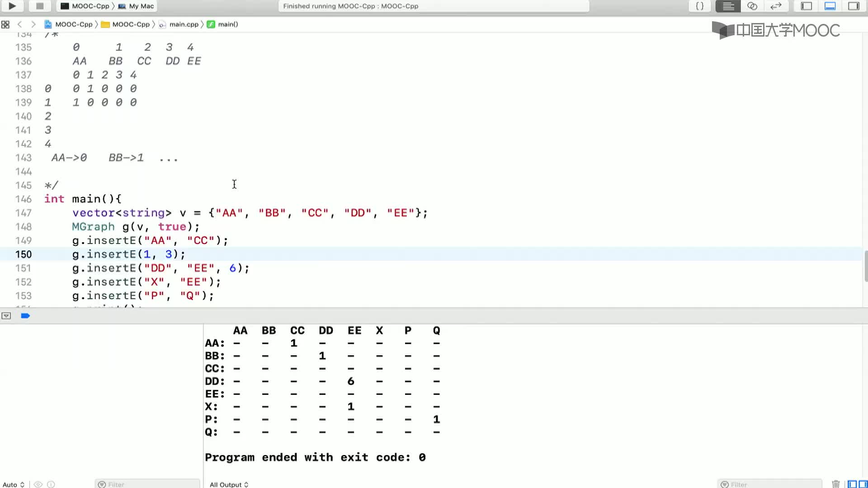Open the related items grid menu

click(x=5, y=24)
